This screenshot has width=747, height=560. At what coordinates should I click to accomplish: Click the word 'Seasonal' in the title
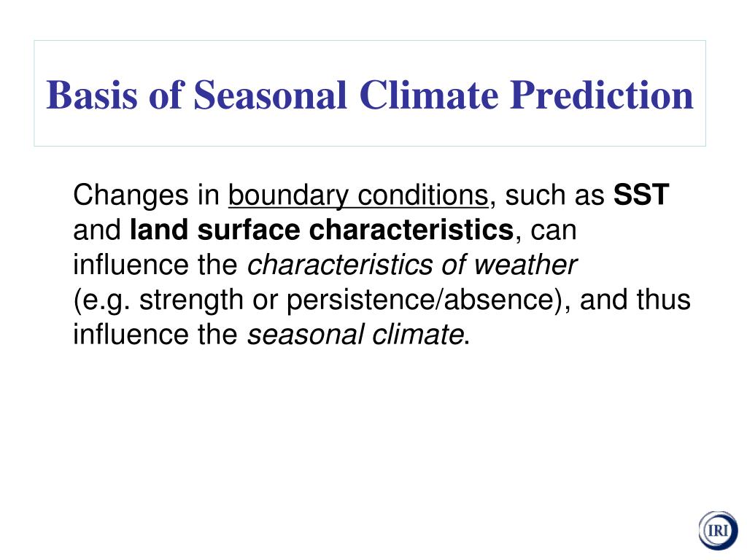tap(270, 96)
